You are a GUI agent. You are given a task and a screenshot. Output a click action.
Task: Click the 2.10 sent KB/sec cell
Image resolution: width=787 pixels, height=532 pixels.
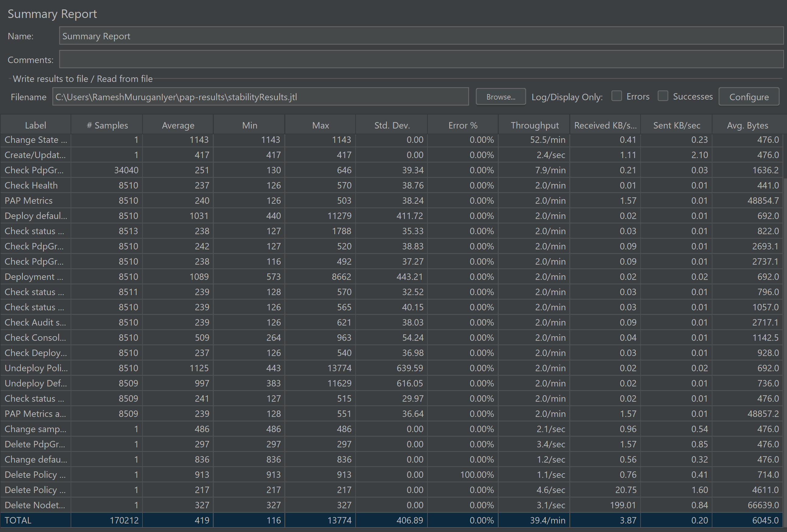click(676, 155)
